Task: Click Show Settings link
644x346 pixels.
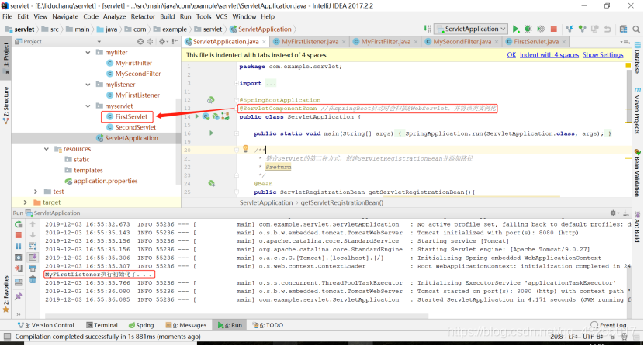Action: pos(603,54)
